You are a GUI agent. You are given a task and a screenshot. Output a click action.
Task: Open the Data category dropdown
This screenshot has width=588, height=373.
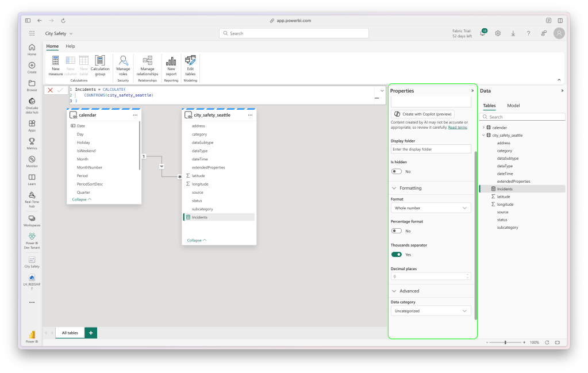[x=431, y=311]
